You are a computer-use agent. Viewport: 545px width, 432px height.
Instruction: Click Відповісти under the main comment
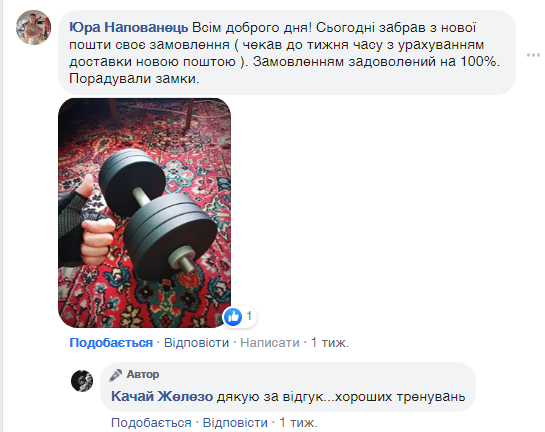click(196, 343)
